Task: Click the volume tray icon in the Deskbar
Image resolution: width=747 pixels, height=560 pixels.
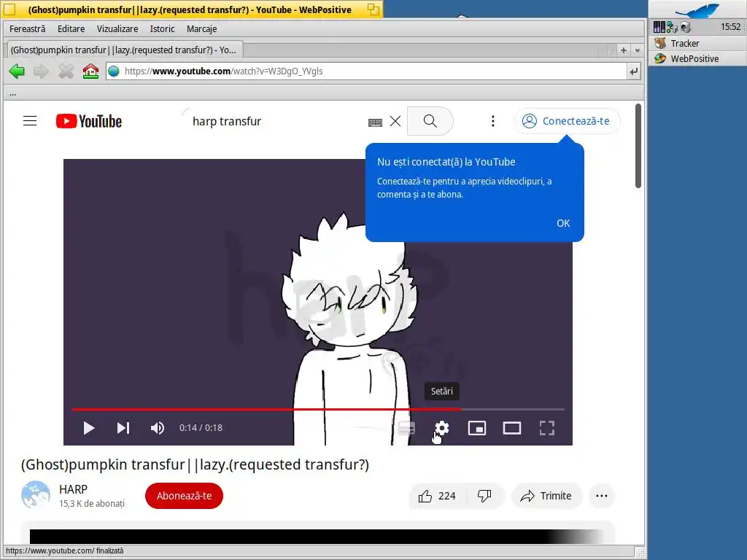Action: coord(686,27)
